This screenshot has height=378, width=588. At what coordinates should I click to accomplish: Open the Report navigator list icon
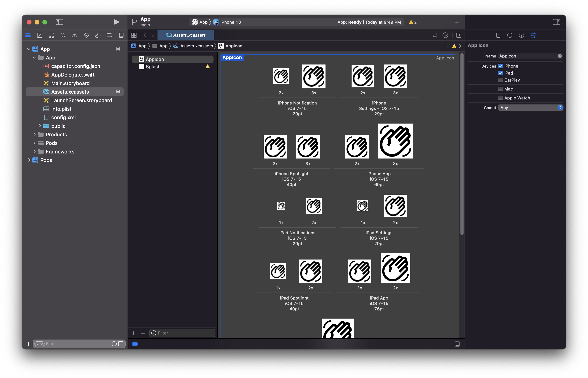[121, 35]
